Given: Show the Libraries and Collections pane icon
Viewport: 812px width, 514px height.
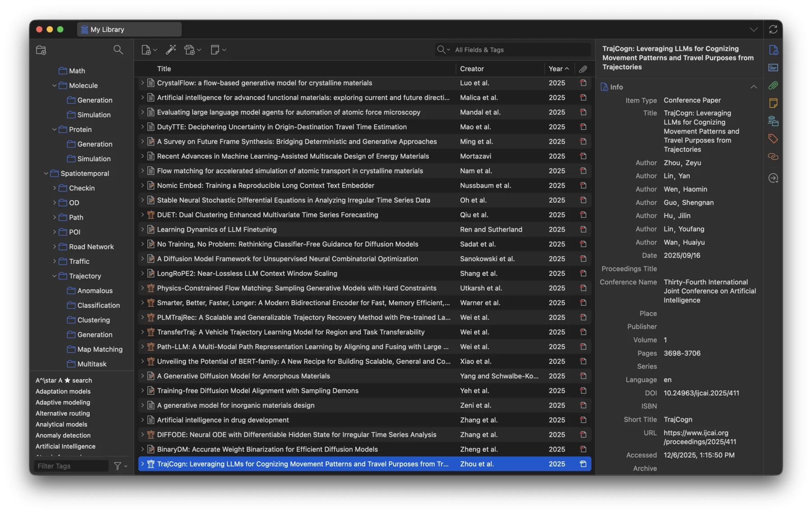Looking at the screenshot, I should tap(773, 121).
